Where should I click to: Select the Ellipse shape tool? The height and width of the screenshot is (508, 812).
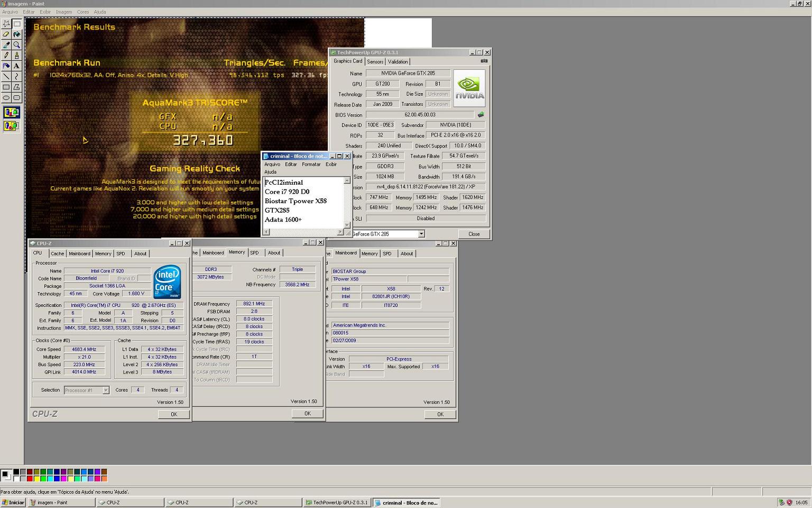[6, 98]
